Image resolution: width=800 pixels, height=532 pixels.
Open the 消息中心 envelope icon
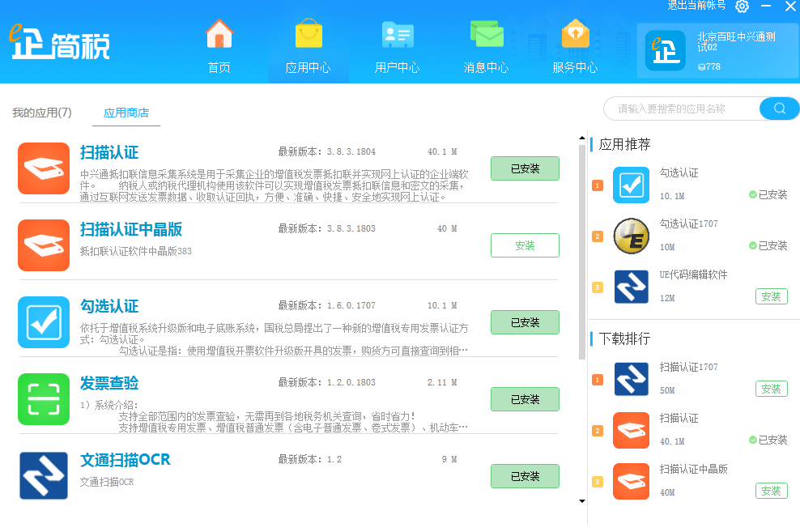coord(486,34)
